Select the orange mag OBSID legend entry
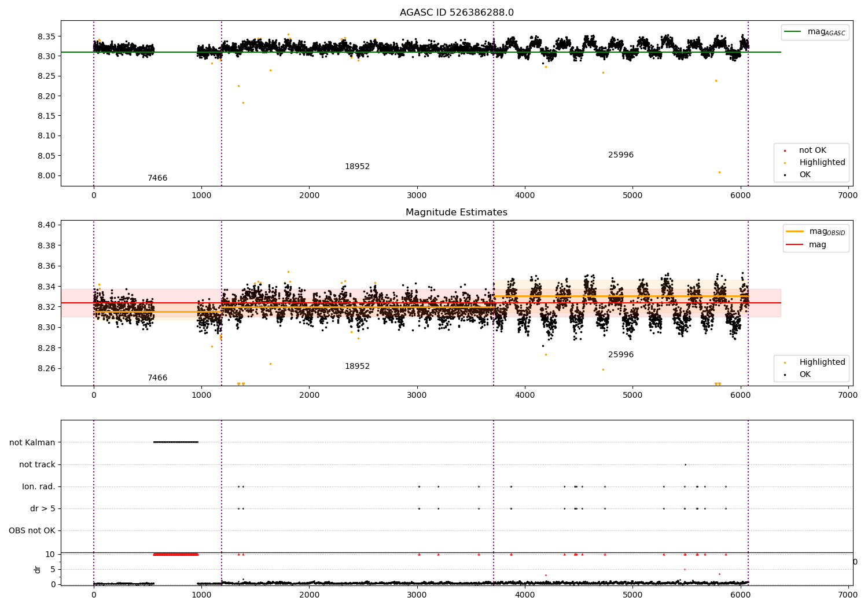868x608 pixels. click(816, 232)
